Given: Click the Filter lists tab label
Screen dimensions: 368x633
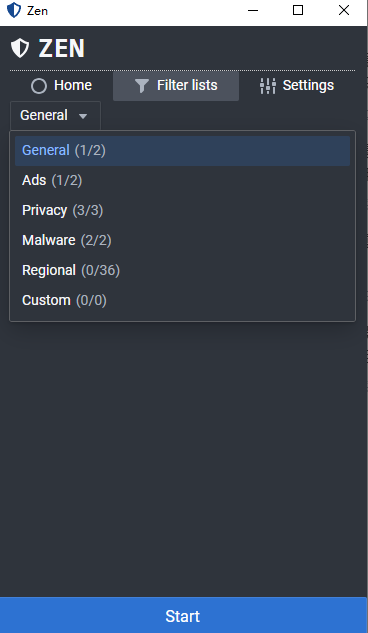Looking at the screenshot, I should [187, 85].
